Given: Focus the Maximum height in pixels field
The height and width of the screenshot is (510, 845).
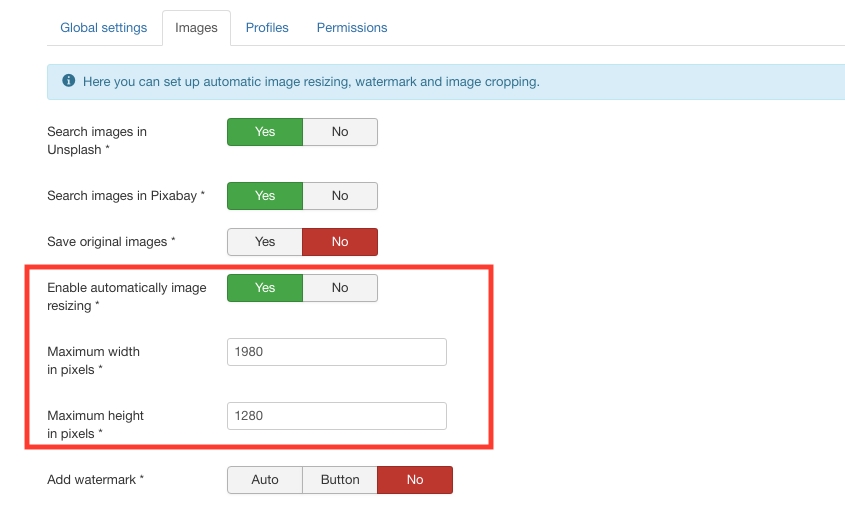Looking at the screenshot, I should [x=337, y=416].
